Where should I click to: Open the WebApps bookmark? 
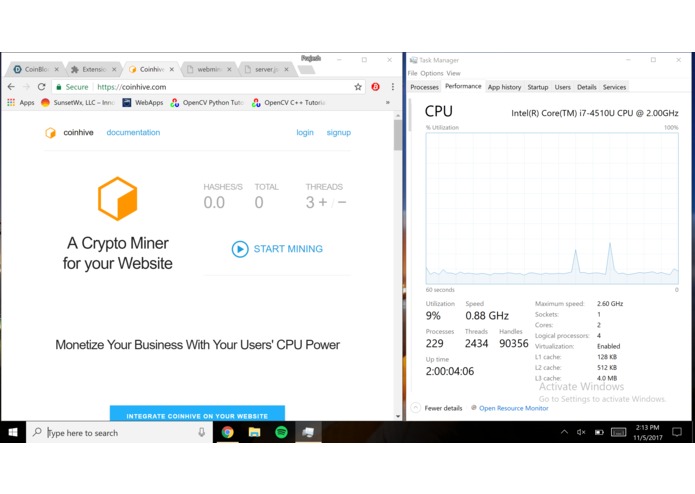[143, 102]
